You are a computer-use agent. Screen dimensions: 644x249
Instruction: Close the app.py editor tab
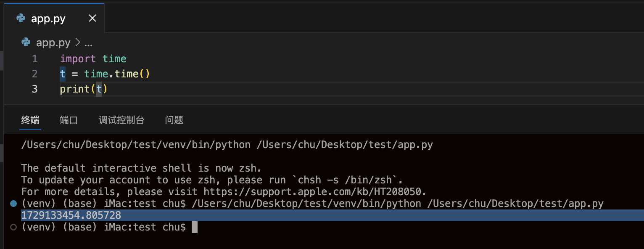click(92, 19)
